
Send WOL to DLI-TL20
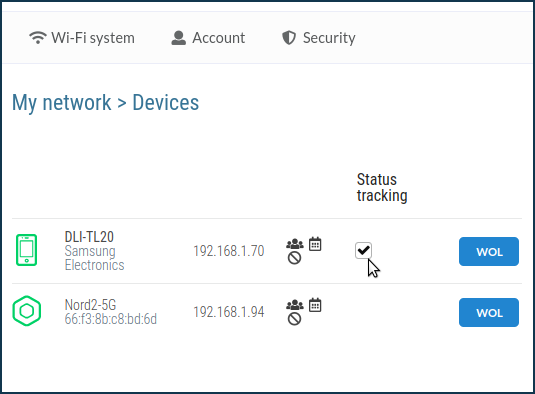click(x=489, y=251)
